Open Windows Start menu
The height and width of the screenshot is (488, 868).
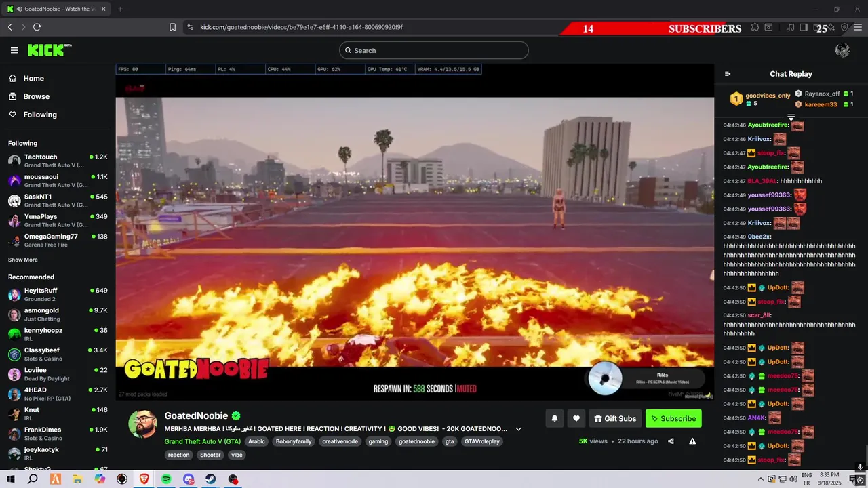tap(11, 479)
